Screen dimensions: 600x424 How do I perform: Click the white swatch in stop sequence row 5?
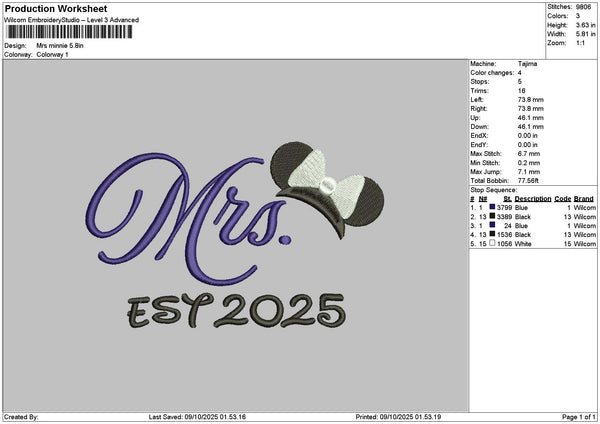point(492,243)
